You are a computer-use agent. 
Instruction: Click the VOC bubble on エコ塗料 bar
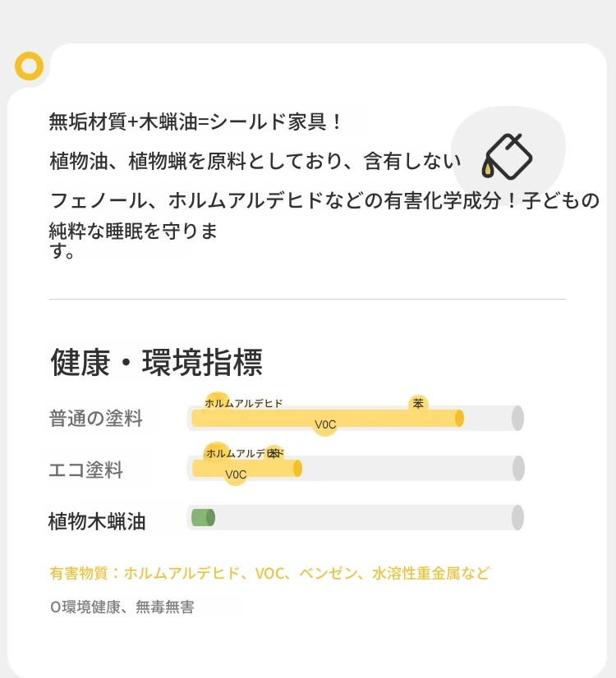(236, 474)
